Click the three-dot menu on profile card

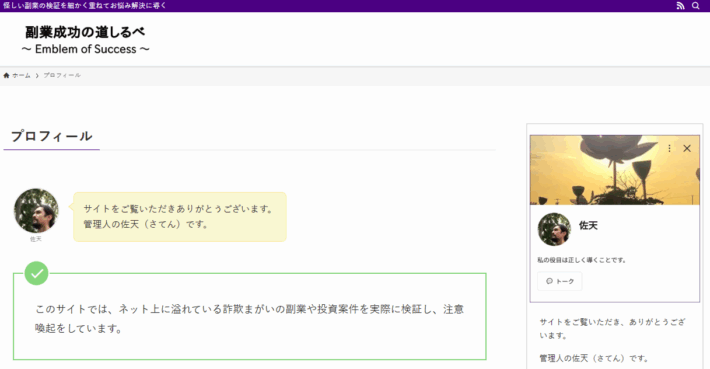pos(669,148)
